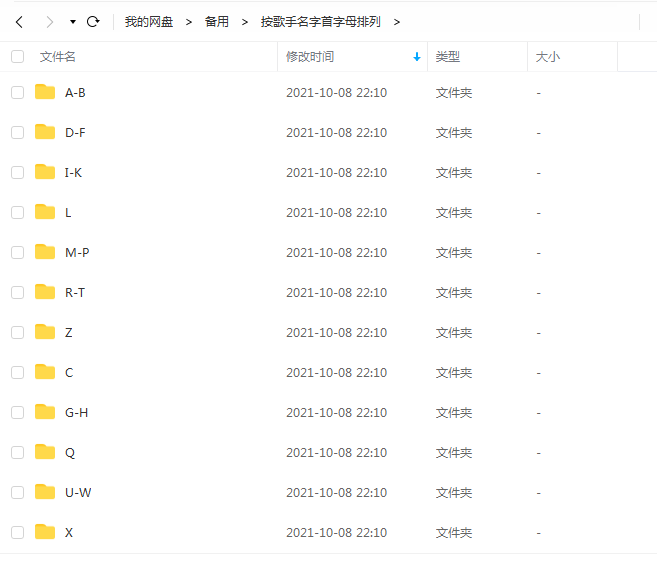Click the G-H folder icon
The height and width of the screenshot is (564, 657).
45,412
